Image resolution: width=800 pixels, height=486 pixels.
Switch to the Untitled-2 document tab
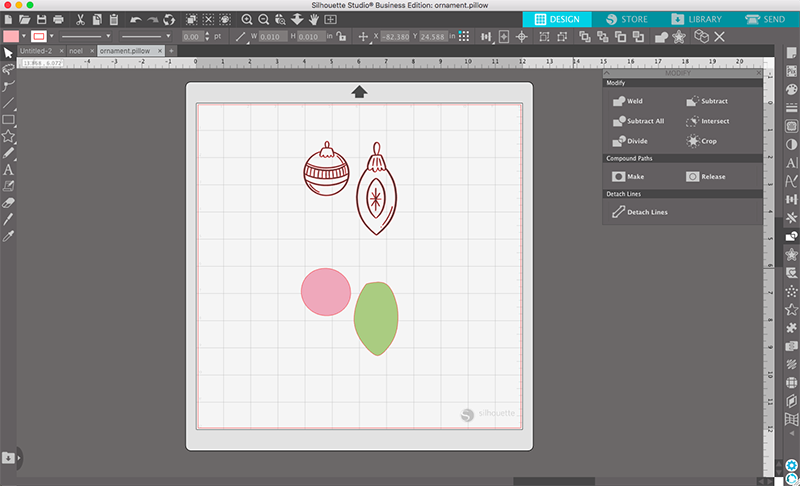coord(36,51)
